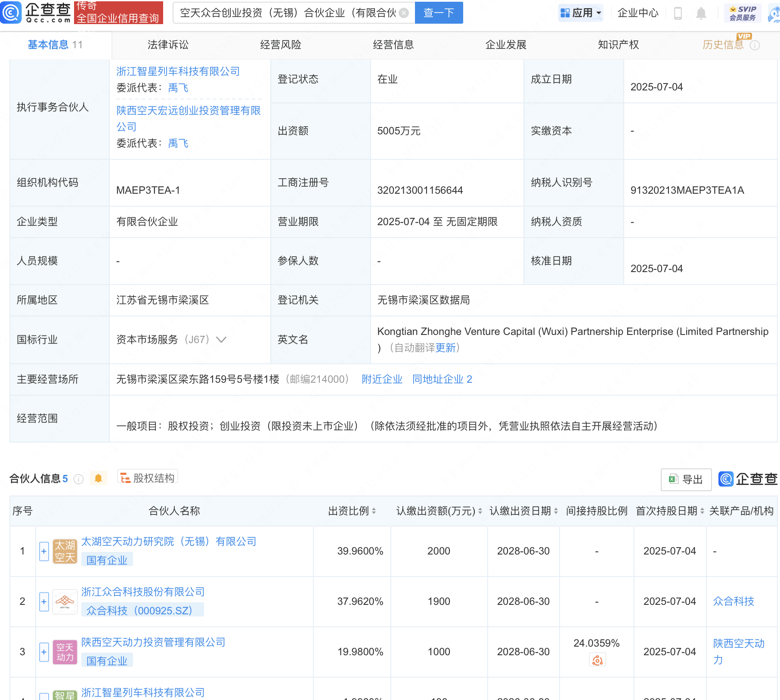Open the 应用 dropdown menu
The width and height of the screenshot is (780, 700).
coord(581,13)
